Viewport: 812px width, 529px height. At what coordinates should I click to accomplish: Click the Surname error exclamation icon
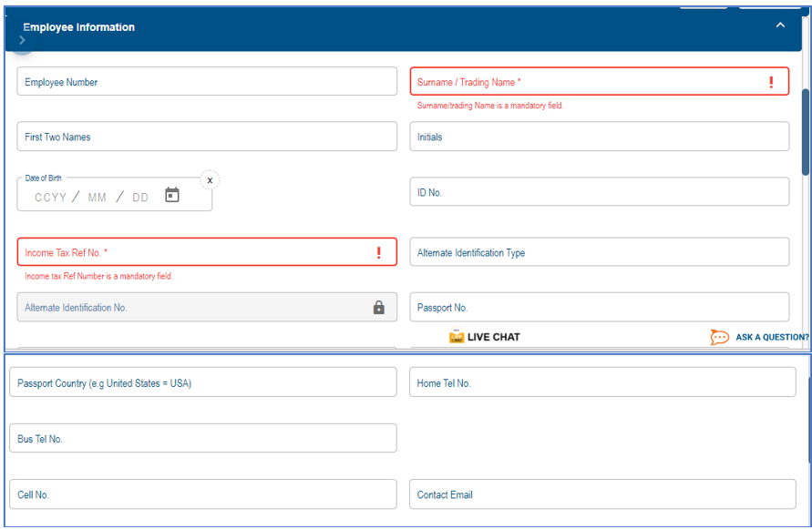(x=771, y=82)
